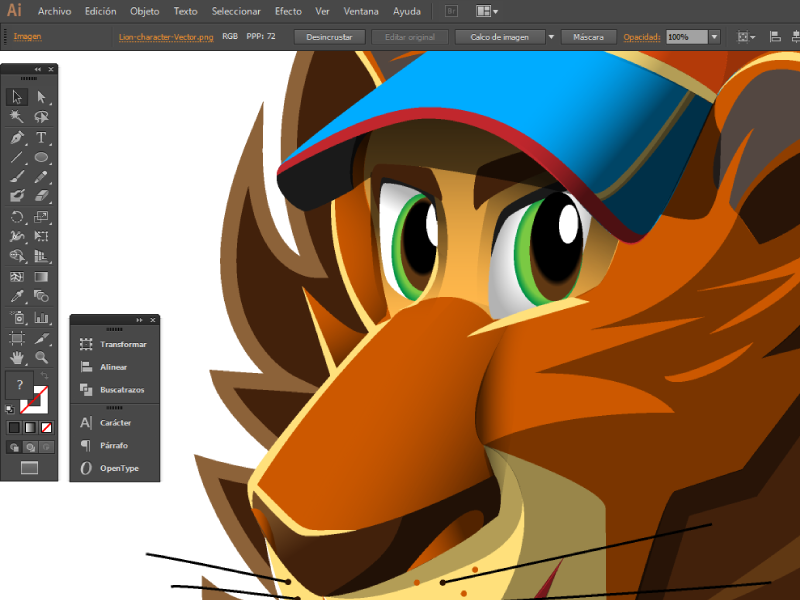This screenshot has width=800, height=600.
Task: Change the screen mode
Action: coord(29,467)
